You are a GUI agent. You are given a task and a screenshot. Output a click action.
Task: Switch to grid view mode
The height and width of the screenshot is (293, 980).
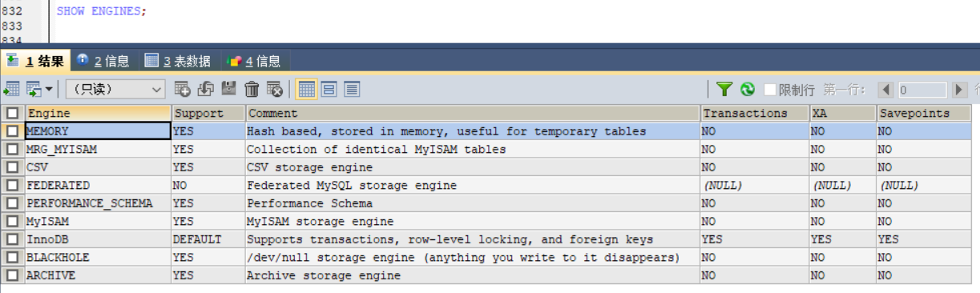pyautogui.click(x=306, y=89)
